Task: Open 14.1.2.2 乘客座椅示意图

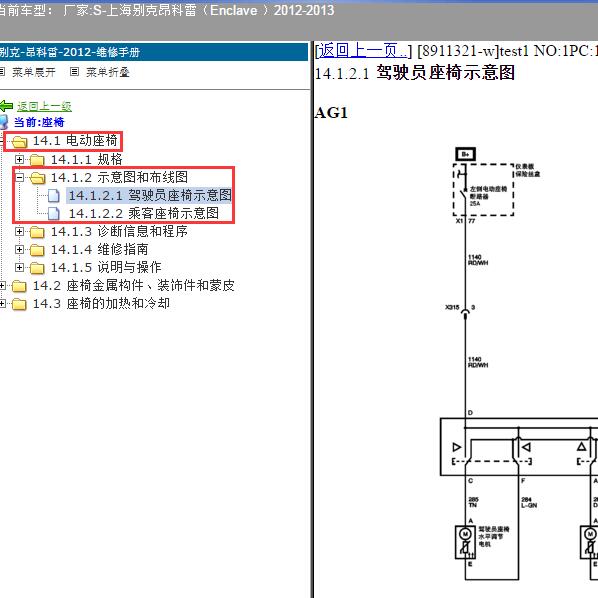Action: (x=144, y=213)
